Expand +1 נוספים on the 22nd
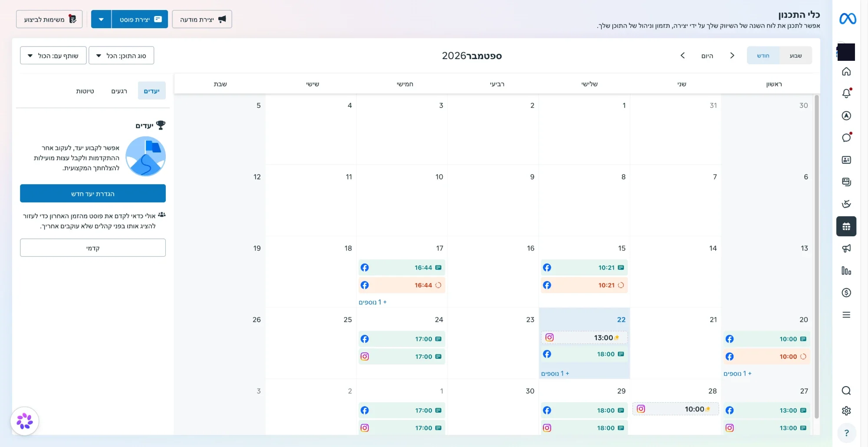Screen dimensions: 868x447 tap(555, 374)
